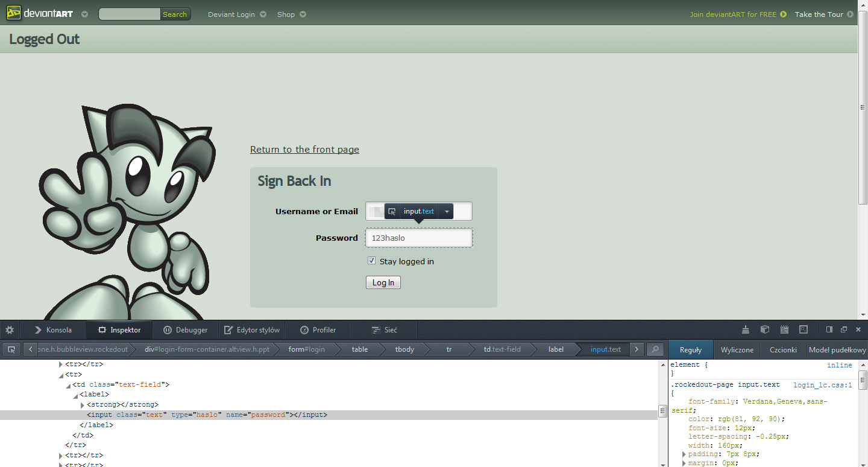Open the devtools settings gear
This screenshot has height=467, width=868.
10,330
